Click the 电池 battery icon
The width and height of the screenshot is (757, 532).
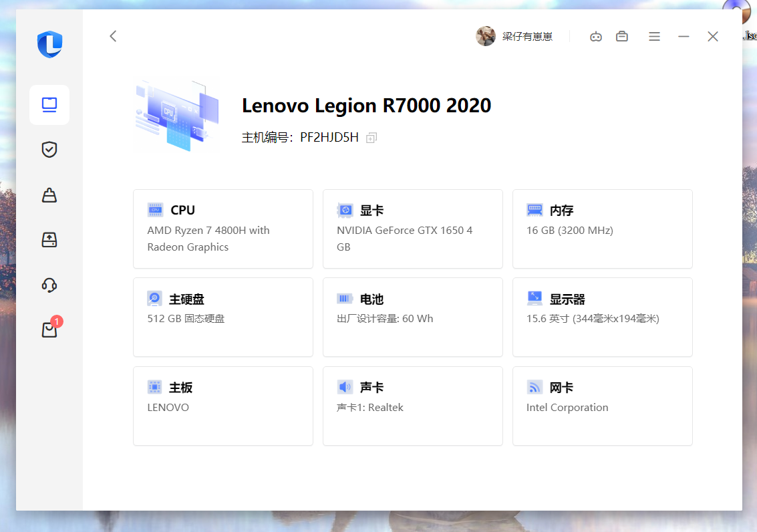tap(345, 299)
